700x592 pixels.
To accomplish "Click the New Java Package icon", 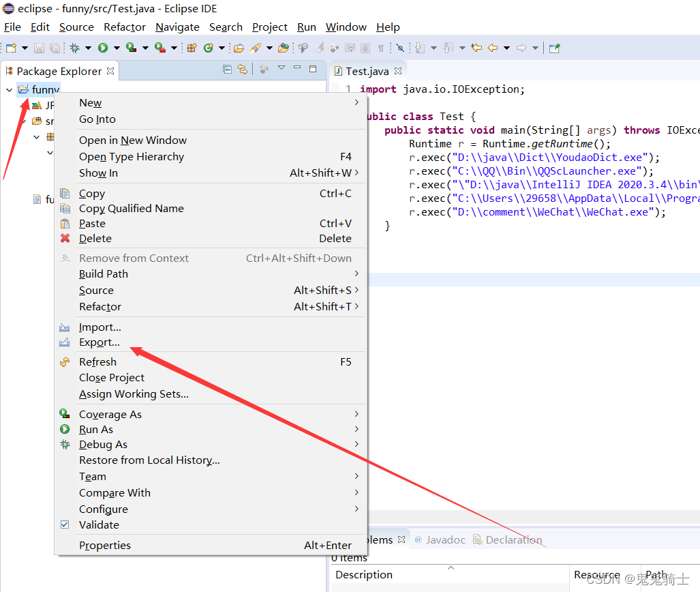I will (x=192, y=48).
